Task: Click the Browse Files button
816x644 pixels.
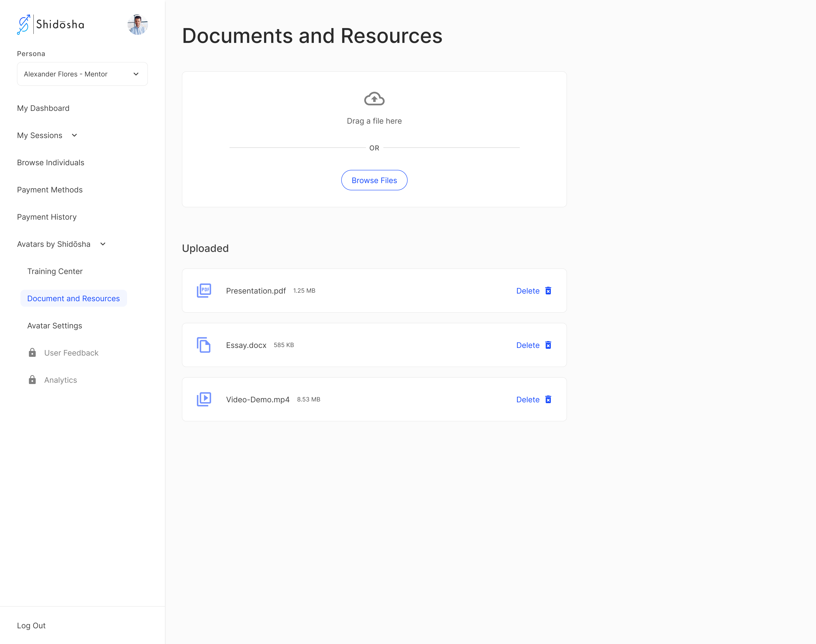Action: point(374,180)
